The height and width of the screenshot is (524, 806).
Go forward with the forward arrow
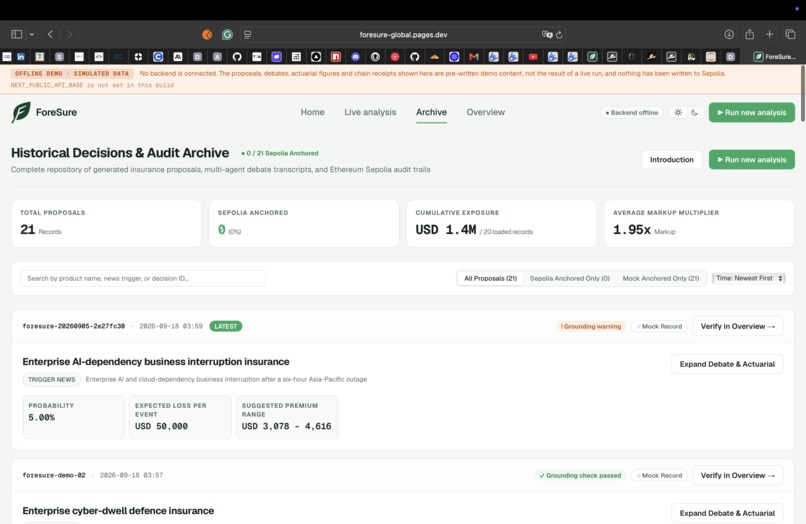coord(69,34)
